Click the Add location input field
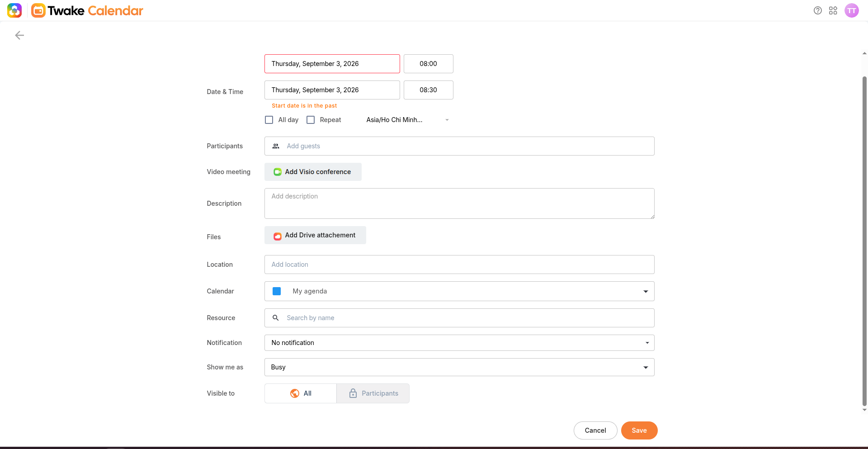Image resolution: width=868 pixels, height=449 pixels. (x=459, y=265)
